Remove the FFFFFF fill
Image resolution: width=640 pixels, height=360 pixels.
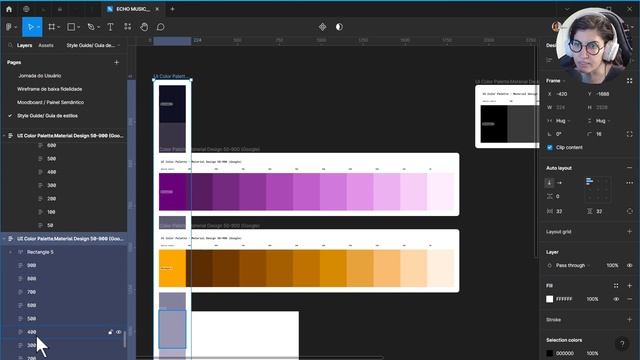pos(629,299)
